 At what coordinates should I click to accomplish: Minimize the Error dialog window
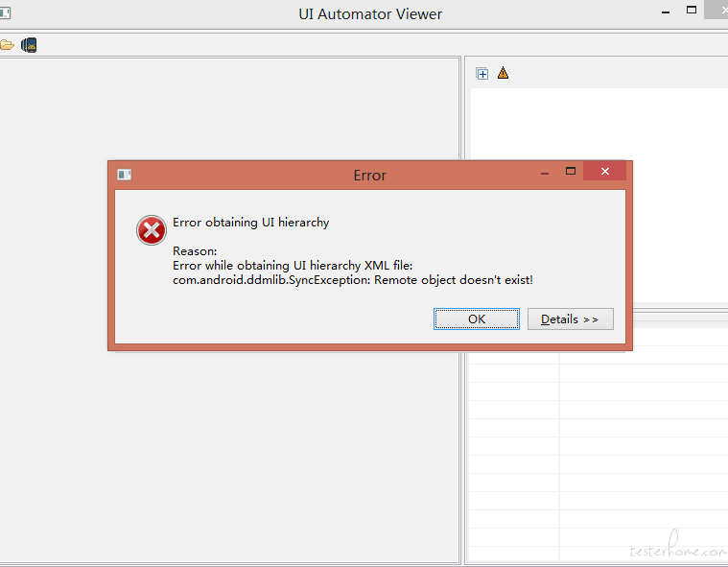point(545,174)
